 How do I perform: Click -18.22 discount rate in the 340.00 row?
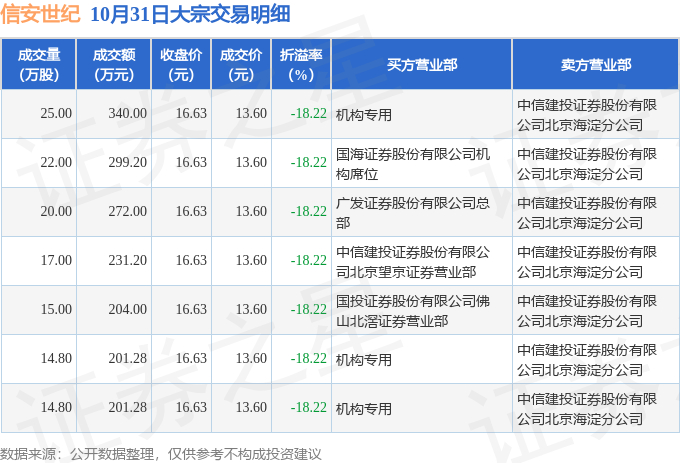308,114
